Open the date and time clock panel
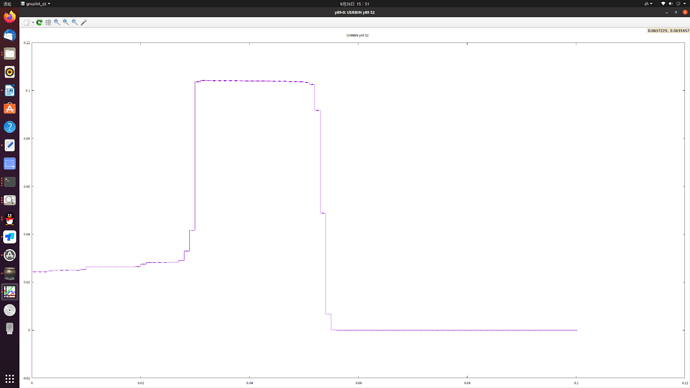Viewport: 690px width, 388px height. tap(354, 4)
